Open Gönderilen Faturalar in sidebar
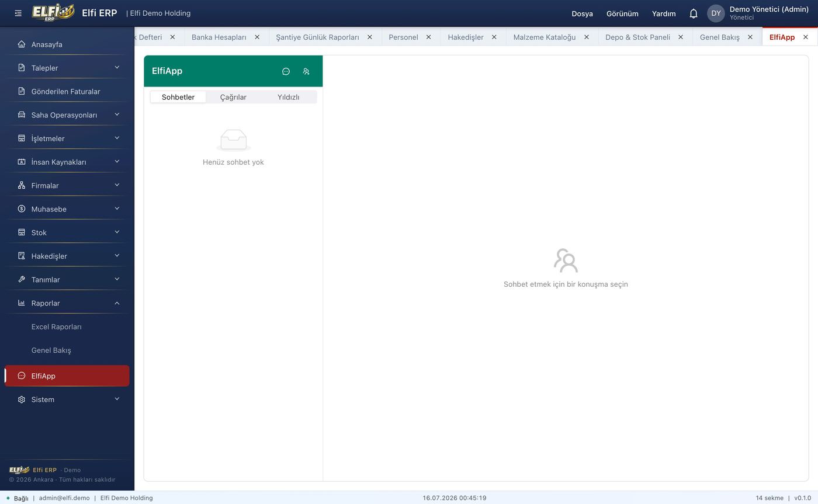The image size is (818, 504). (x=67, y=91)
